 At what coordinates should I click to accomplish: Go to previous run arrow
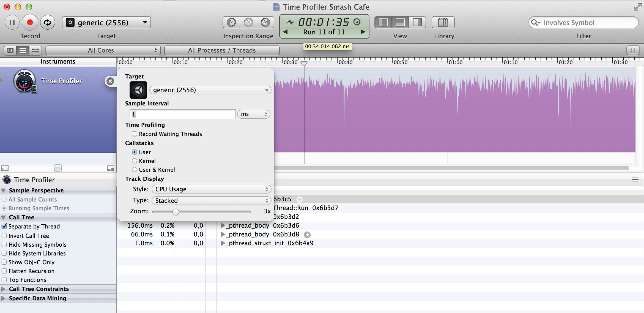pyautogui.click(x=286, y=32)
